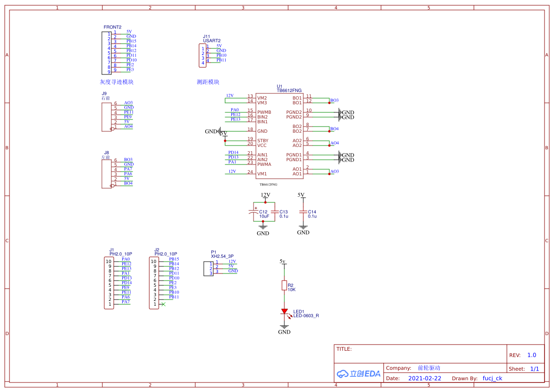Select the U1 motor driver chip body

click(280, 136)
